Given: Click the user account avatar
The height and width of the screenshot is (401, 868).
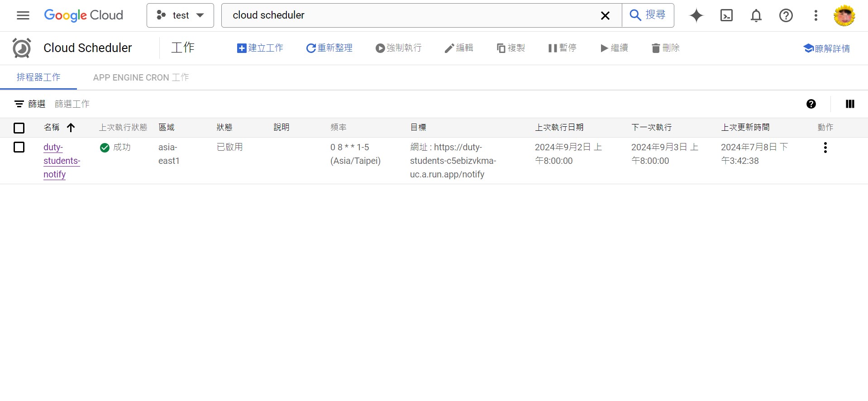Looking at the screenshot, I should click(844, 15).
